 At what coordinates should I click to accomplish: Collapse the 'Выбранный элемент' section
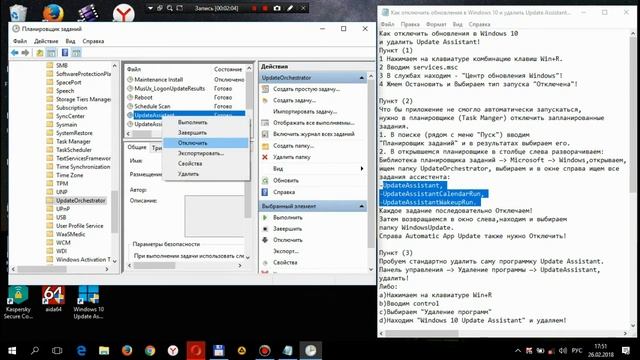(362, 206)
